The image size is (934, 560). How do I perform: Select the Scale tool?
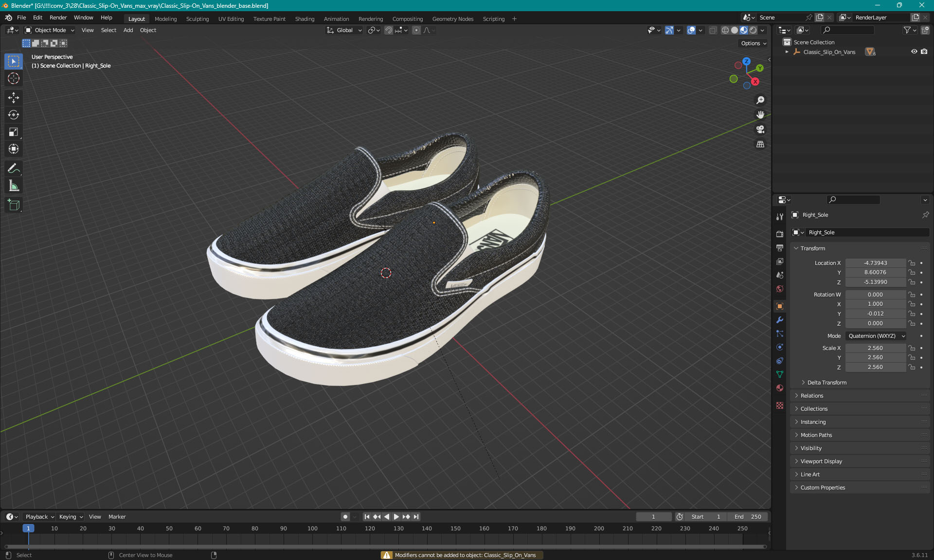point(14,132)
